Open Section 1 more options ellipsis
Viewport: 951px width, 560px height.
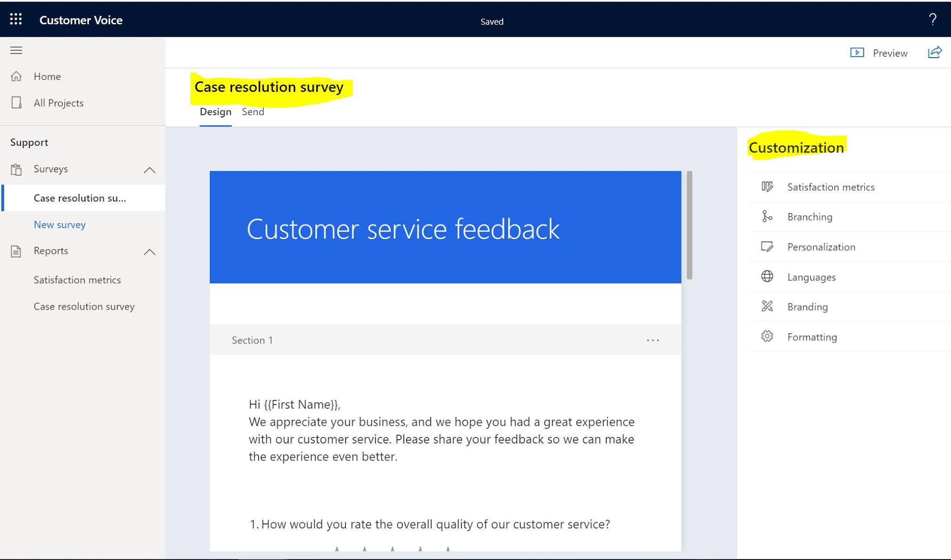point(652,340)
